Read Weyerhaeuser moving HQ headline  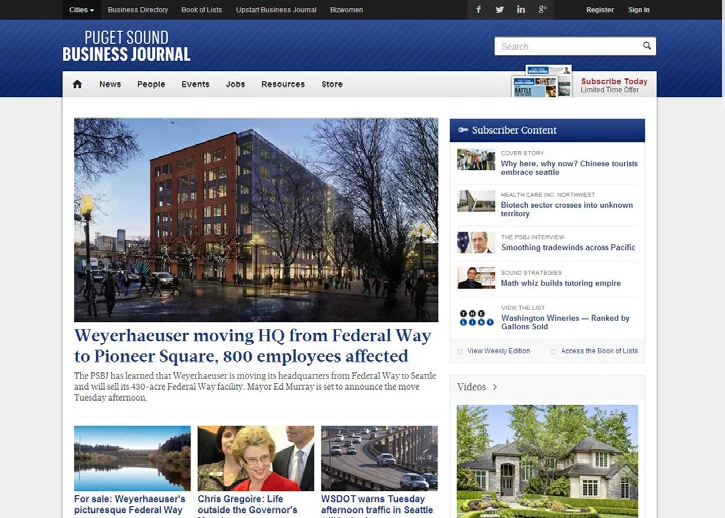(252, 345)
